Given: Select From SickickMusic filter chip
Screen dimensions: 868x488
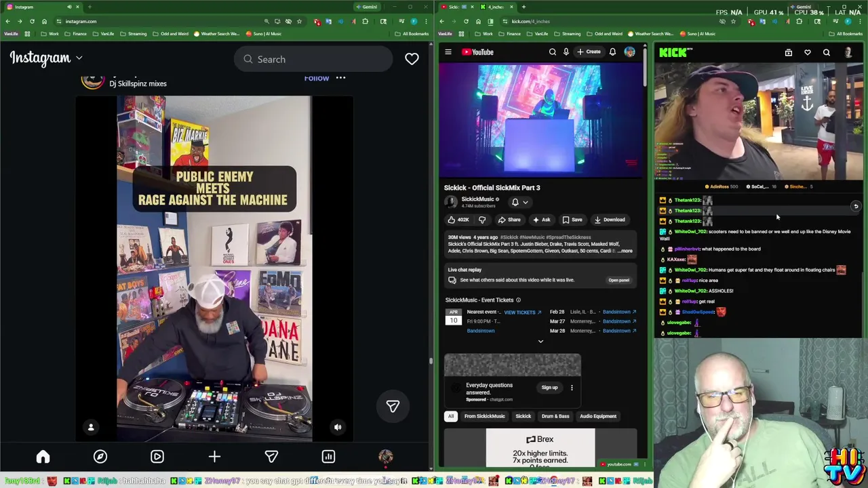Looking at the screenshot, I should click(x=484, y=416).
